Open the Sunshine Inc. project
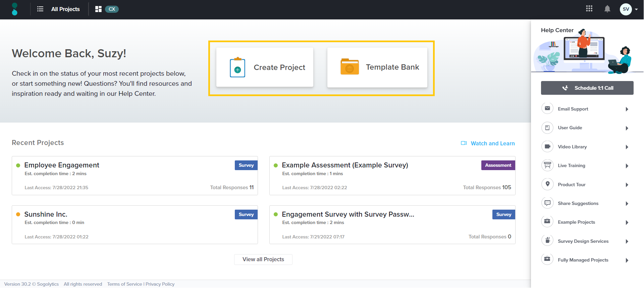644x288 pixels. pos(46,214)
